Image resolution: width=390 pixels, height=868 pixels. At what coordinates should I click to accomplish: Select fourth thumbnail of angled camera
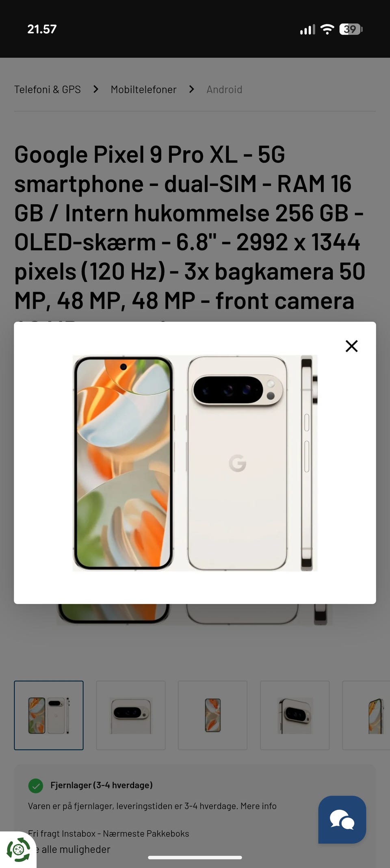(x=295, y=715)
